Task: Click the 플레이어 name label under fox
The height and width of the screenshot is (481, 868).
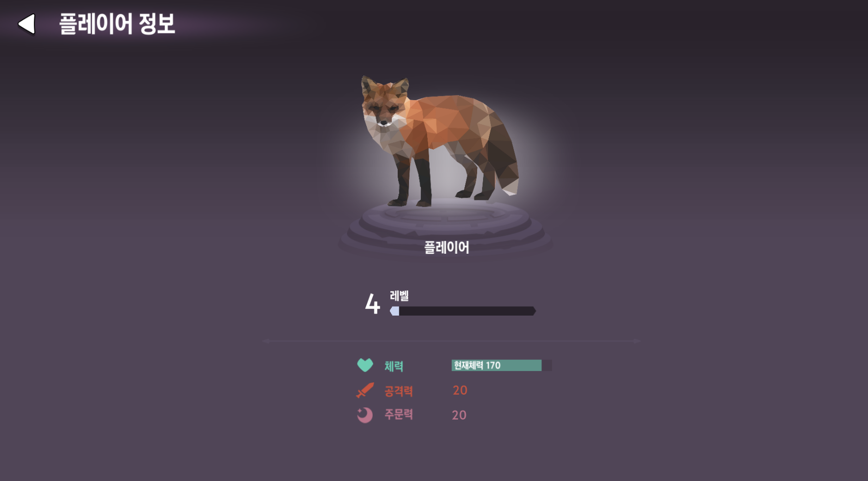Action: [446, 247]
